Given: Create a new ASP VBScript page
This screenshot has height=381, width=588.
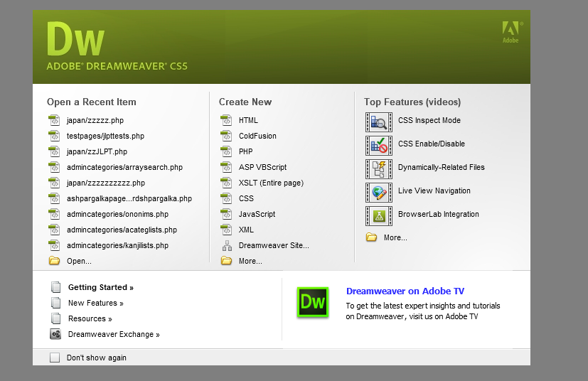Looking at the screenshot, I should click(262, 167).
